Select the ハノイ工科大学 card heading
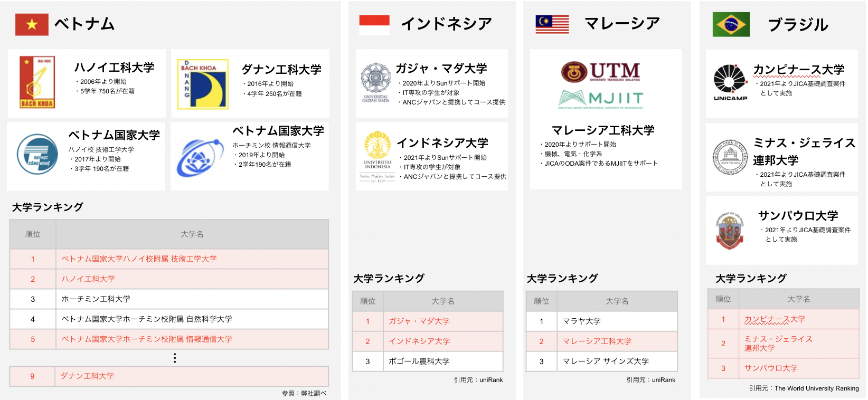 point(114,68)
